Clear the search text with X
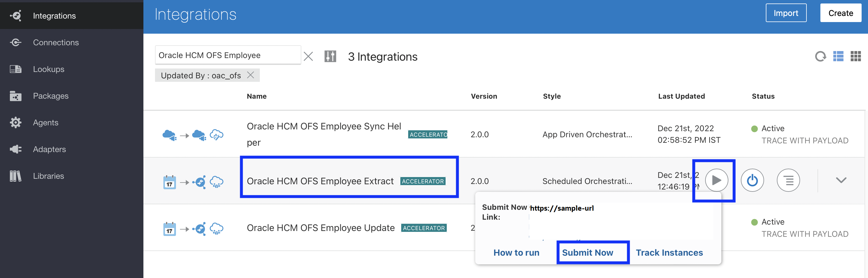This screenshot has width=868, height=278. 308,56
